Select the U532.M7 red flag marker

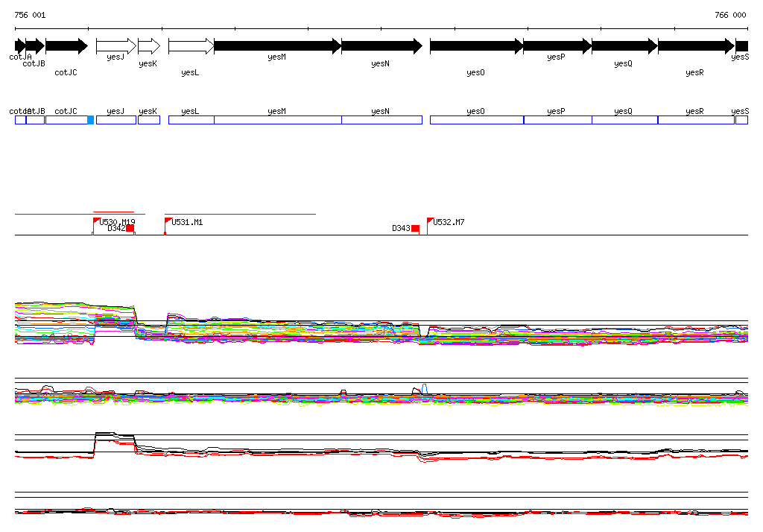(x=430, y=221)
